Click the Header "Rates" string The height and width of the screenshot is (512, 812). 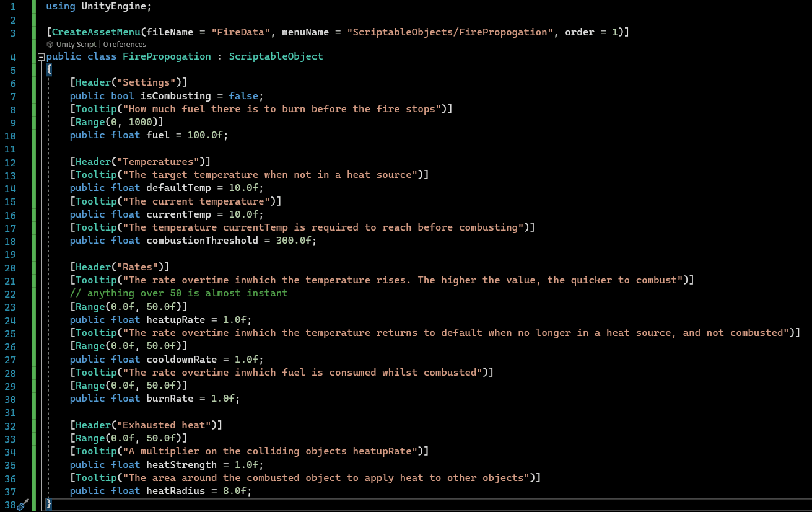click(x=138, y=267)
